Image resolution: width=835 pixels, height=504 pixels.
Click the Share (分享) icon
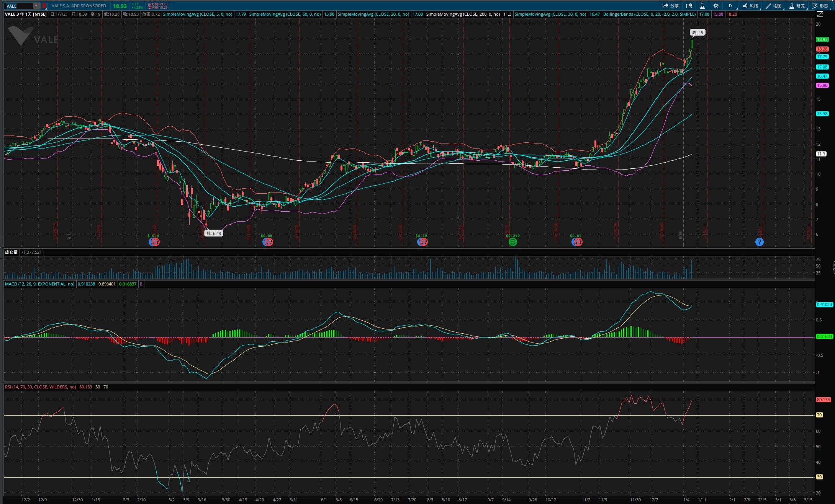tap(670, 6)
